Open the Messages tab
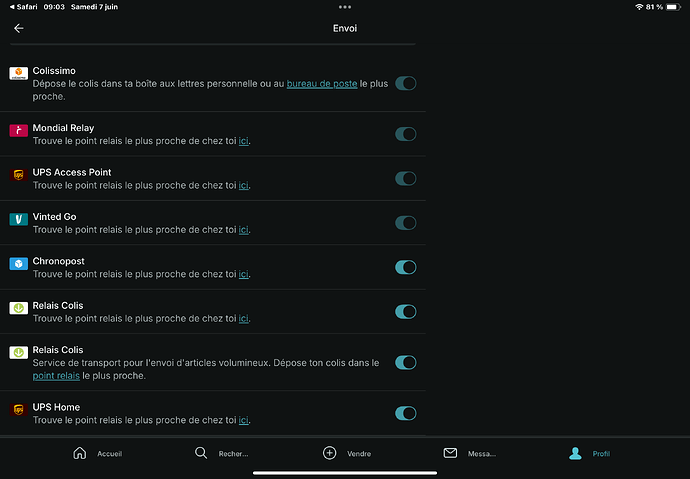Viewport: 690px width, 479px height. click(x=469, y=453)
